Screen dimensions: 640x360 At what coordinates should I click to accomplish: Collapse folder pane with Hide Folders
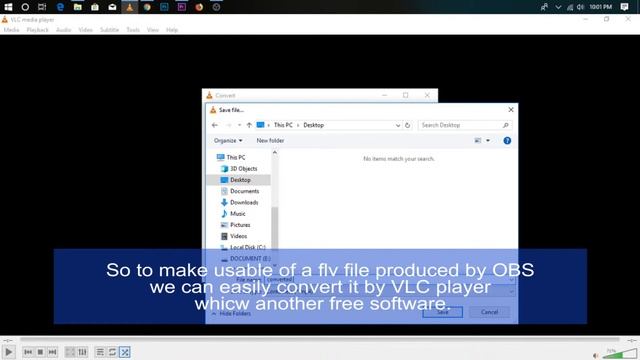point(231,313)
